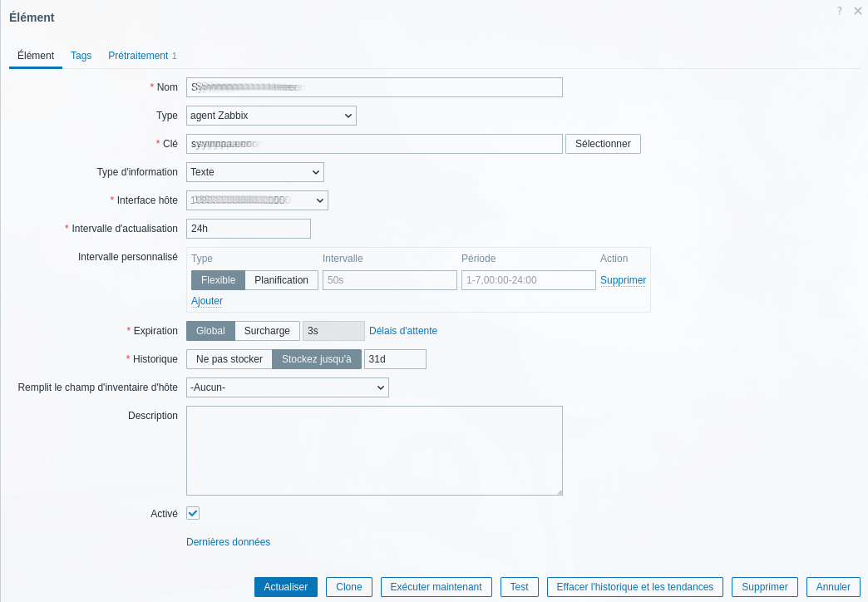
Task: Expand the inventory field dropdown showing -Aucun-
Action: 287,387
